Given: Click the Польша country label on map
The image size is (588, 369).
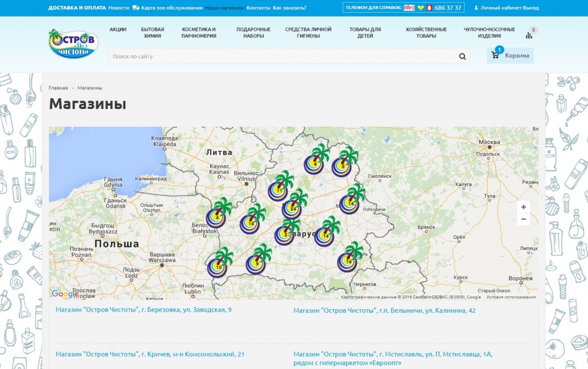Looking at the screenshot, I should [x=117, y=244].
